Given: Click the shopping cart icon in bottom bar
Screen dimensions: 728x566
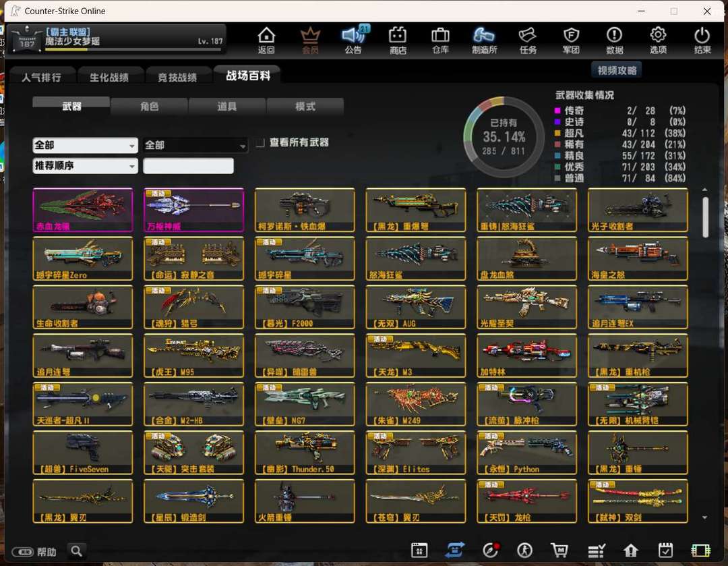Looking at the screenshot, I should (x=559, y=550).
